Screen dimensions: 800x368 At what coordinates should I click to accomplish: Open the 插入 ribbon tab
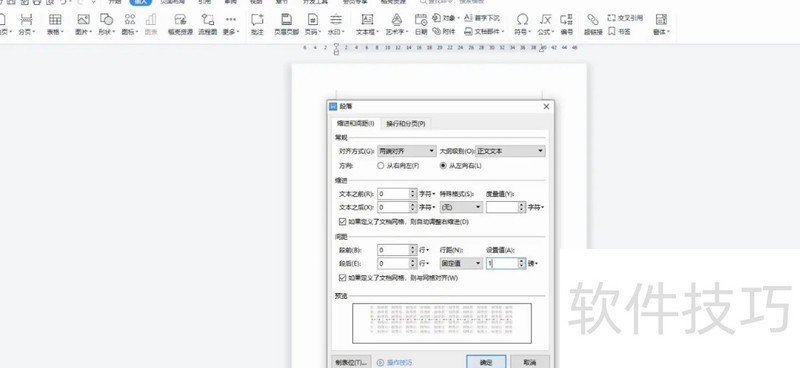click(x=141, y=2)
